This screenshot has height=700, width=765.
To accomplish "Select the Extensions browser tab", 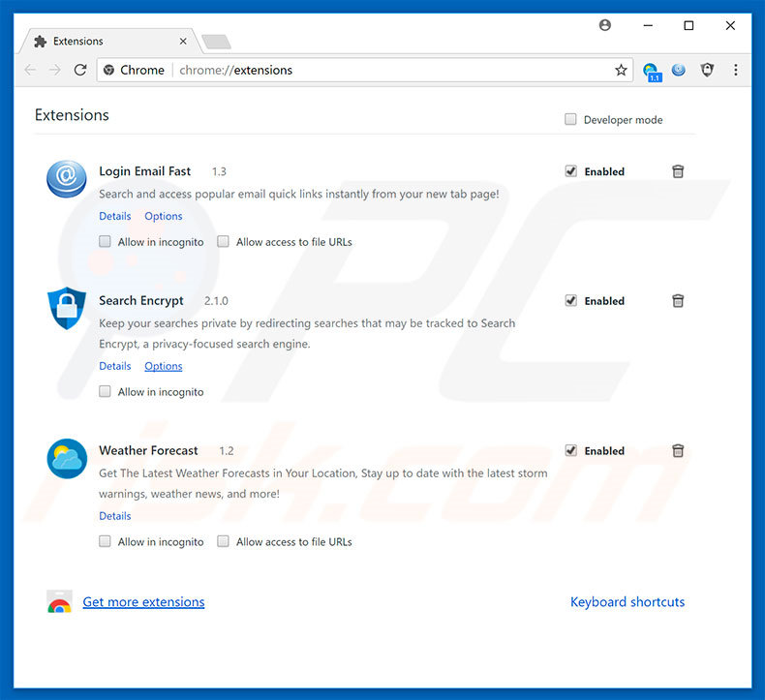I will click(109, 42).
